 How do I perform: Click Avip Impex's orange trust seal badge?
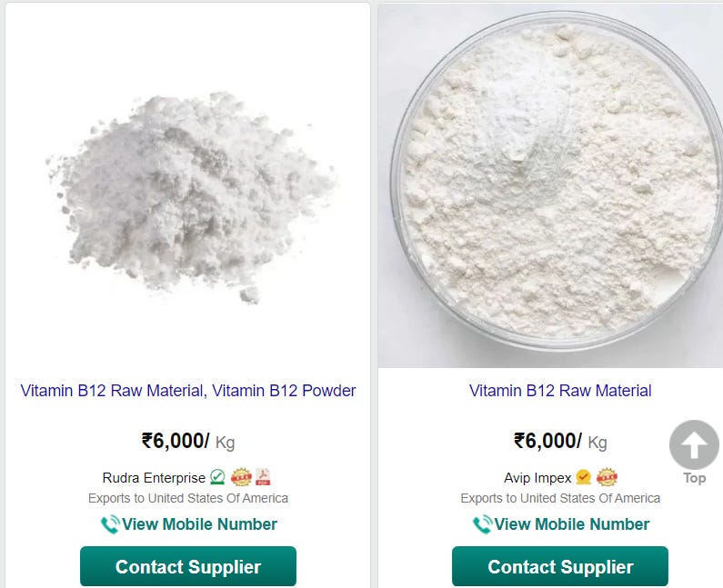tap(607, 477)
